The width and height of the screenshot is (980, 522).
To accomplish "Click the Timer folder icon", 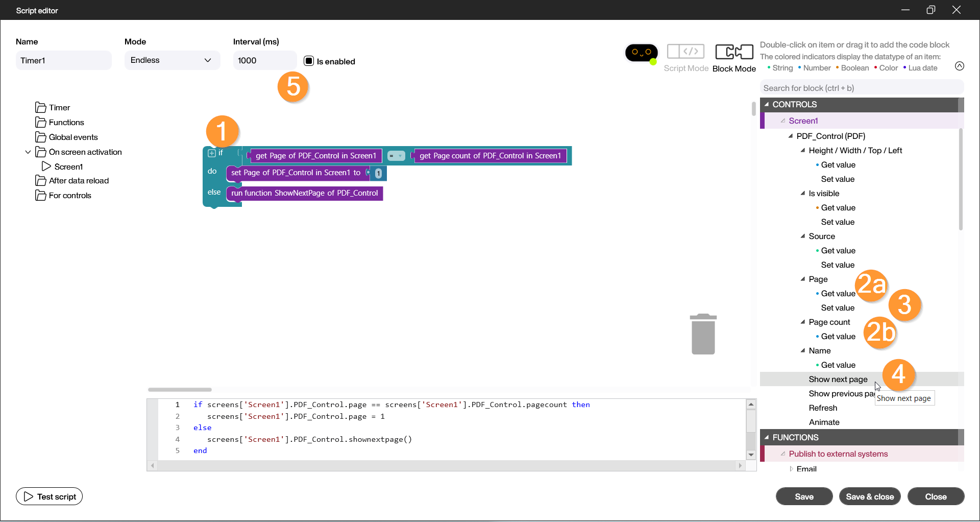I will pos(41,107).
